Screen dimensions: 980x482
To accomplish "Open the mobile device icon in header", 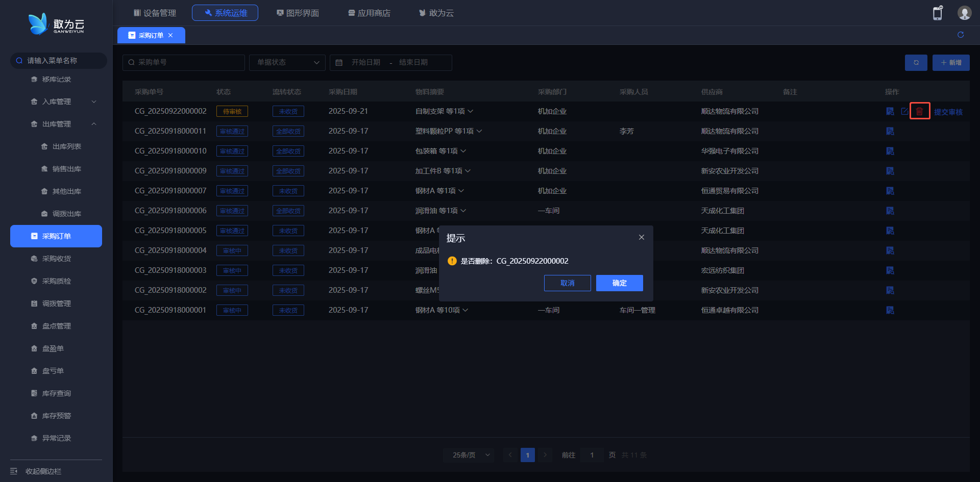I will pyautogui.click(x=937, y=13).
